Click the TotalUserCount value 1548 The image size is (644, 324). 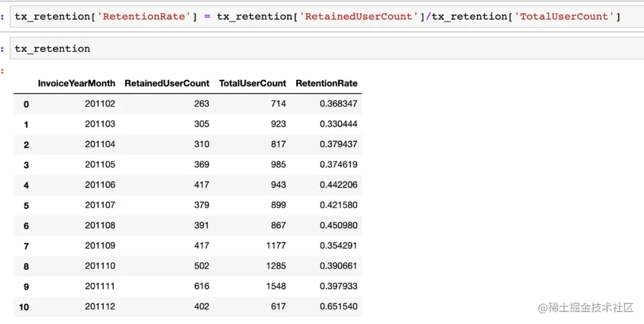(x=276, y=286)
